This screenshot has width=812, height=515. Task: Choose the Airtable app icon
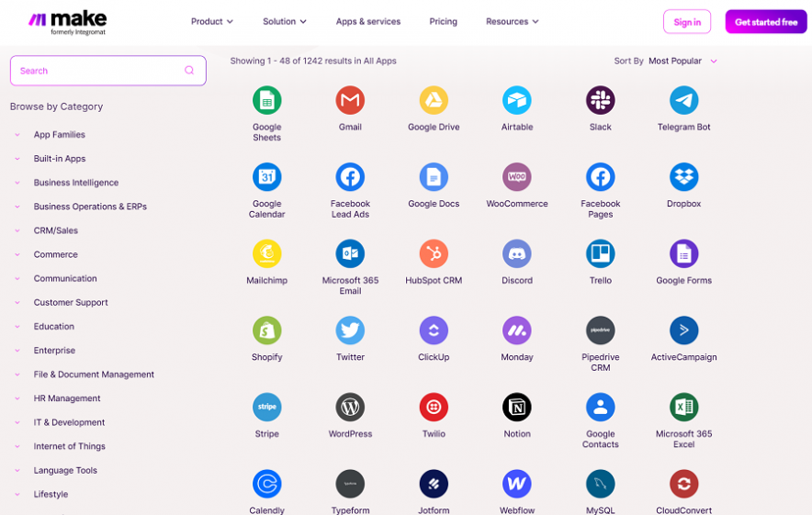coord(517,100)
